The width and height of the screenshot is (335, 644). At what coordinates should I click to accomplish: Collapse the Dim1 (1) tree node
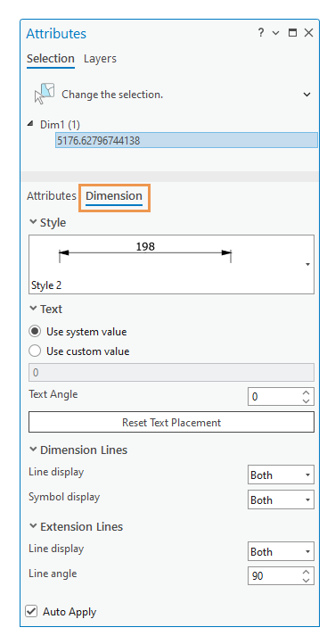(x=30, y=124)
